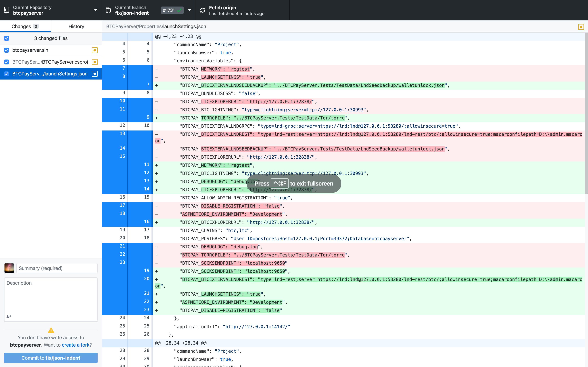This screenshot has height=367, width=588.
Task: Click the Commit to fix/json-indent button
Action: 51,358
